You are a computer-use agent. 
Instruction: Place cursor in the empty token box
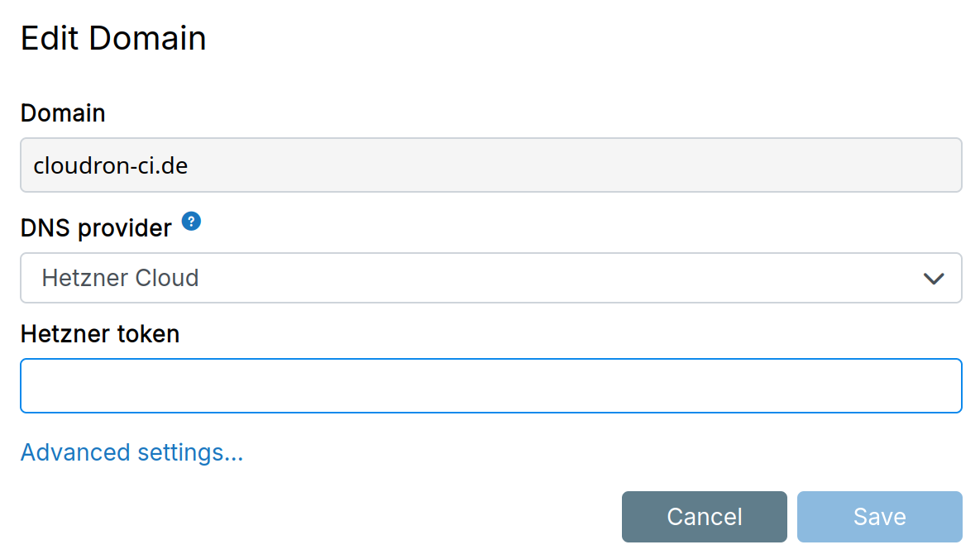click(490, 385)
